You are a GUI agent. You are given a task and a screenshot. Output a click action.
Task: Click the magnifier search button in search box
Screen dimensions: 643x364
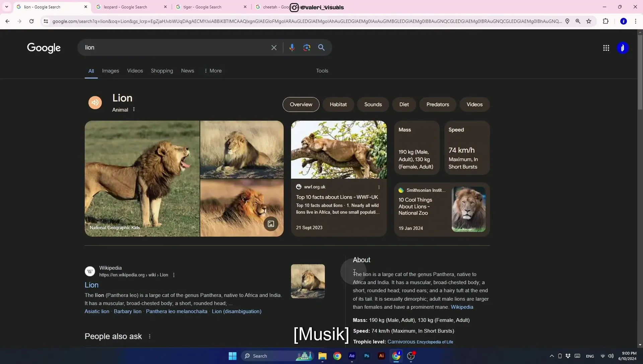321,48
